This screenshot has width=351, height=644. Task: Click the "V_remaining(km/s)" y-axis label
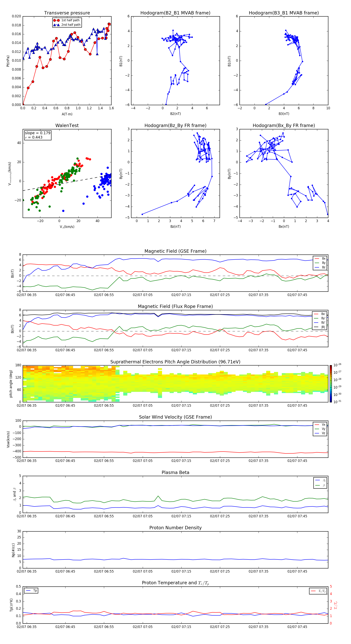10,173
